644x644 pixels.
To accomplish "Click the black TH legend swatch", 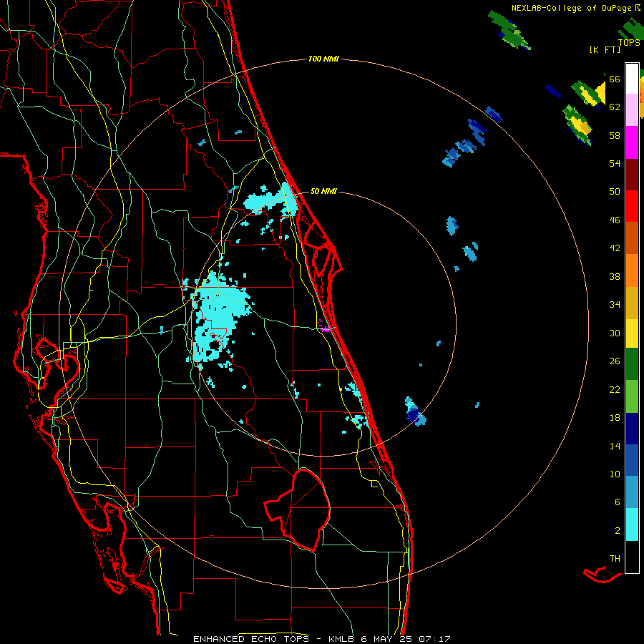I will click(x=632, y=557).
